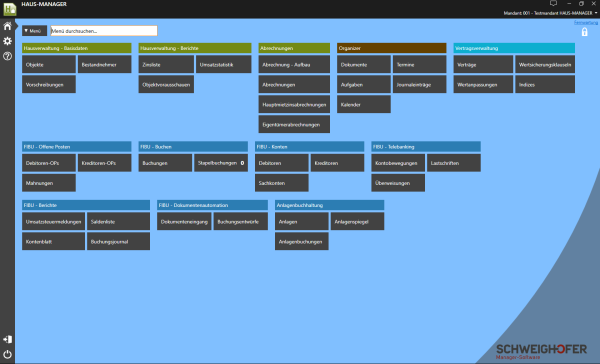This screenshot has width=600, height=364.
Task: Follow the Fernwartung link
Action: (586, 23)
